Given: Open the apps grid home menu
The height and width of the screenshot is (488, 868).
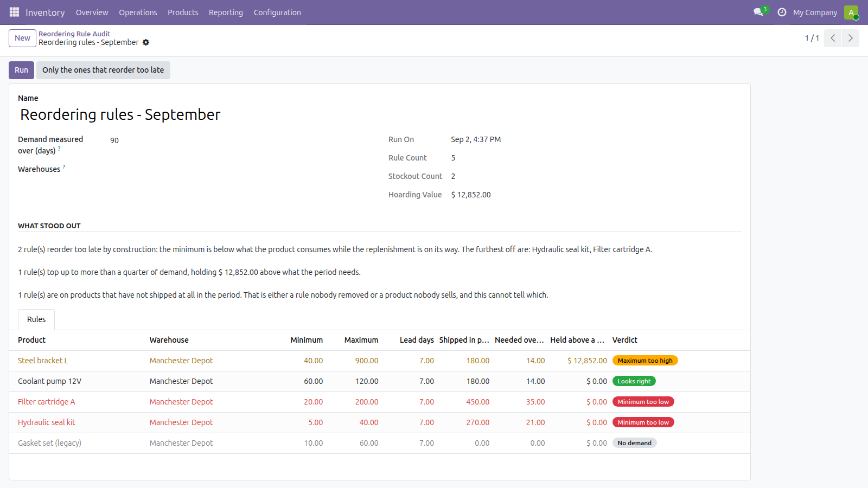Looking at the screenshot, I should click(x=14, y=12).
